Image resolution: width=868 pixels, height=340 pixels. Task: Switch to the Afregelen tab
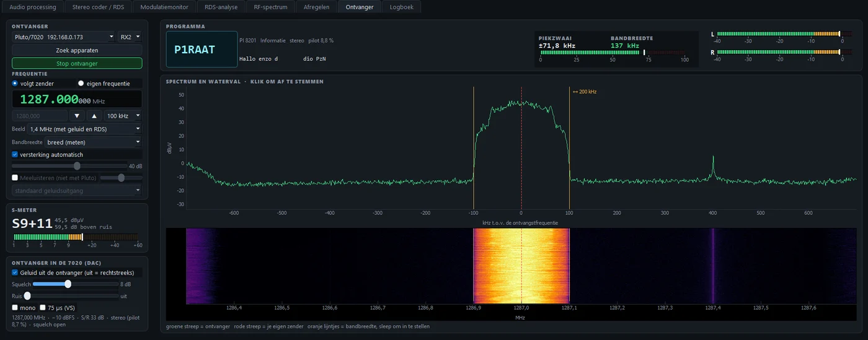[316, 7]
